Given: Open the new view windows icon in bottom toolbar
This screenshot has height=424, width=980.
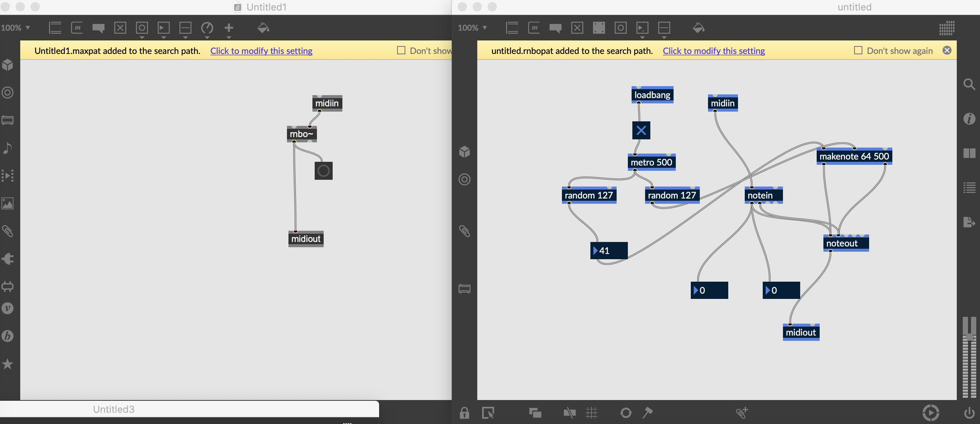Looking at the screenshot, I should click(x=535, y=413).
